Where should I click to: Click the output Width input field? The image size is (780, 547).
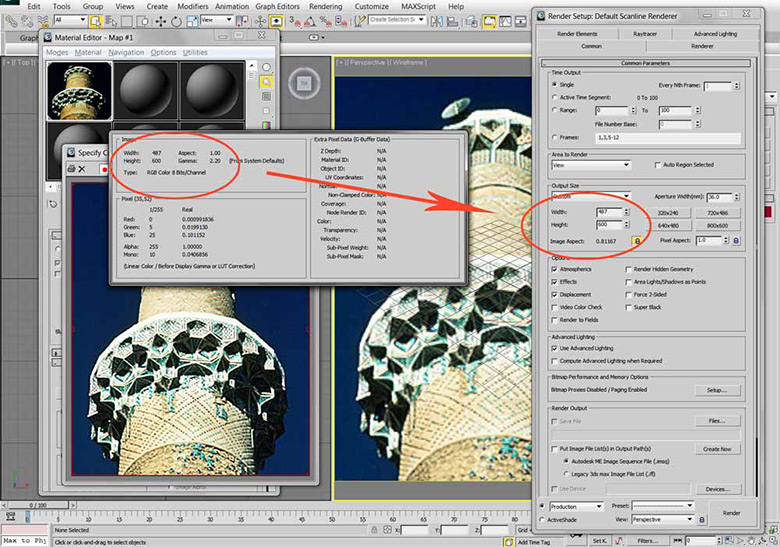[604, 212]
